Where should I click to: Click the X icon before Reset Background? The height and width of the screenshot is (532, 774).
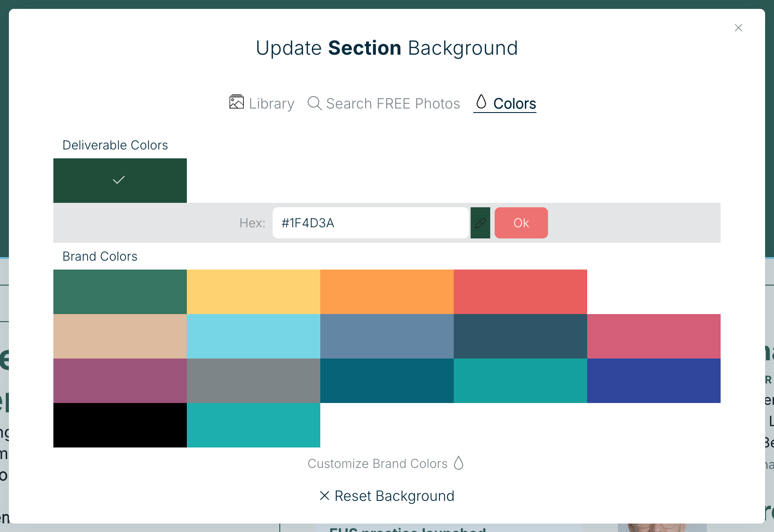click(x=325, y=496)
